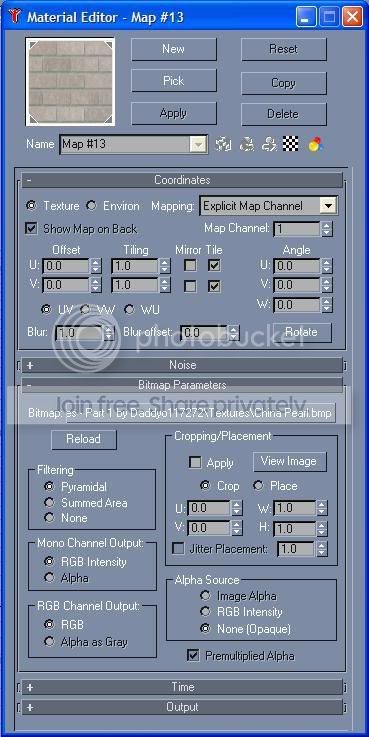The width and height of the screenshot is (369, 737).
Task: Select the Environ radio button
Action: (91, 206)
